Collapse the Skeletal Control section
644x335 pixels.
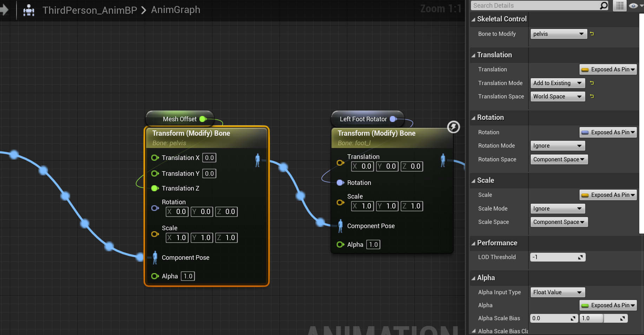[x=473, y=19]
